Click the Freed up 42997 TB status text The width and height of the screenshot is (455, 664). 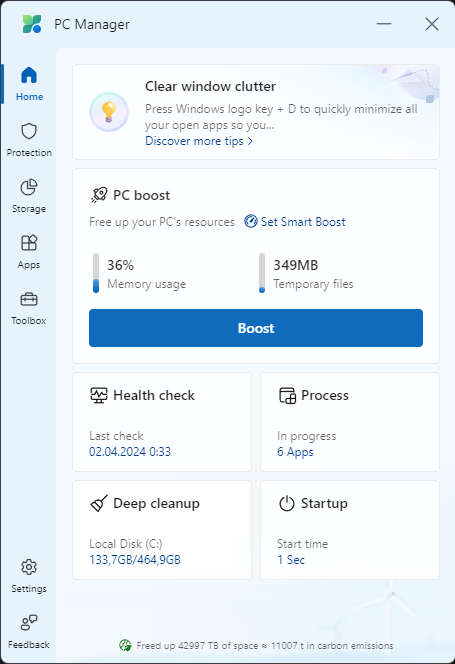[x=265, y=645]
